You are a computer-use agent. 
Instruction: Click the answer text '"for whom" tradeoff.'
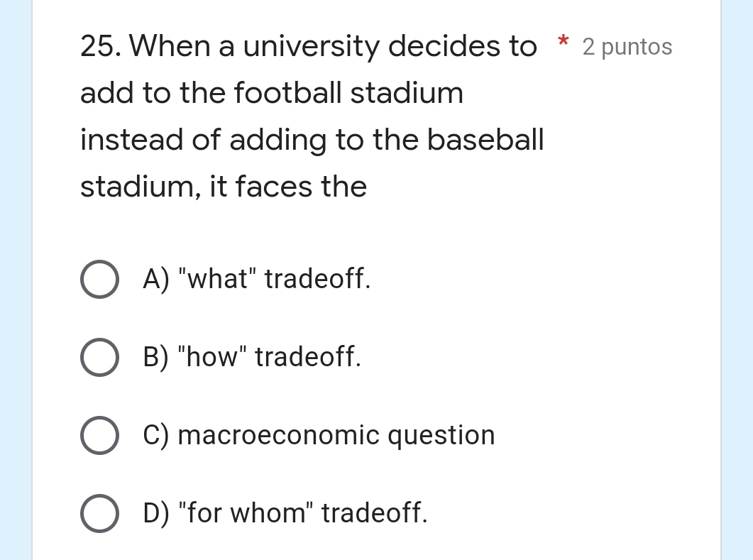302,512
